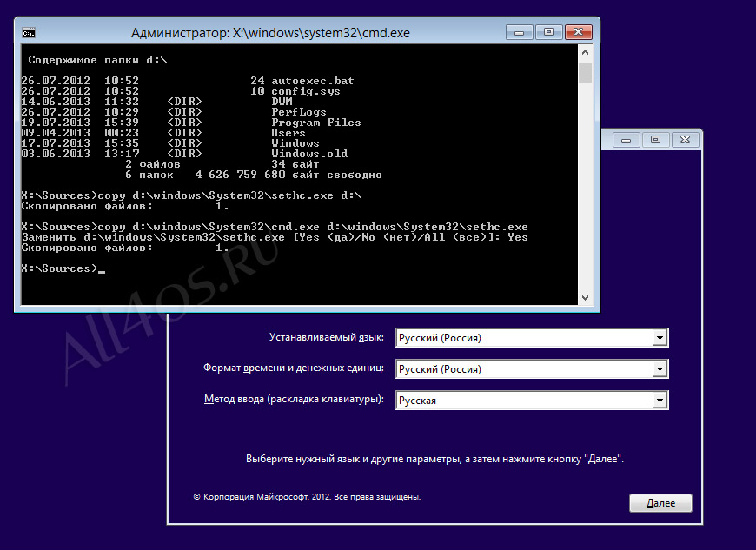Click the command prompt X:\Sources> cursor line
Viewport: 756px width, 550px height.
pos(63,268)
